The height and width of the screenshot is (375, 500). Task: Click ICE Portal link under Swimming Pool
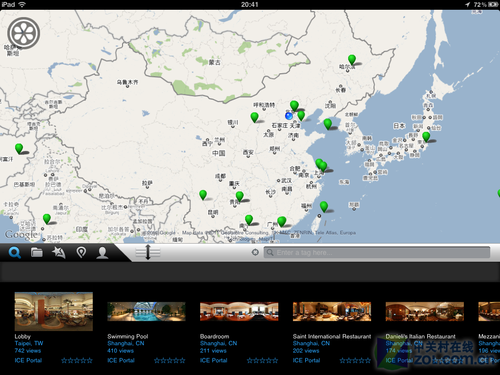tap(121, 360)
